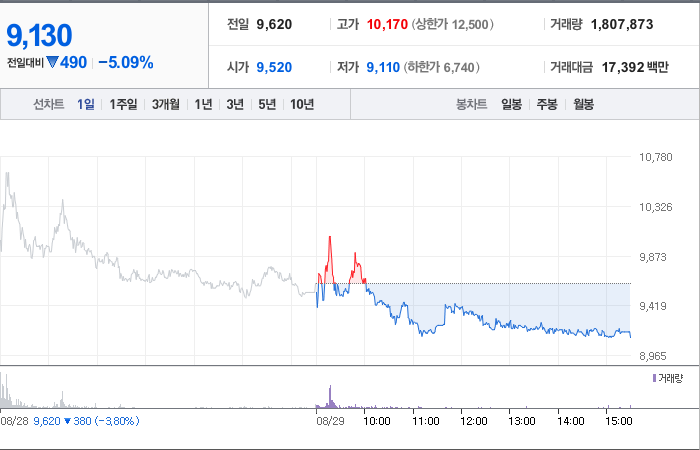The width and height of the screenshot is (700, 450).
Task: Click the 상한가 12,500 text
Action: coord(453,24)
